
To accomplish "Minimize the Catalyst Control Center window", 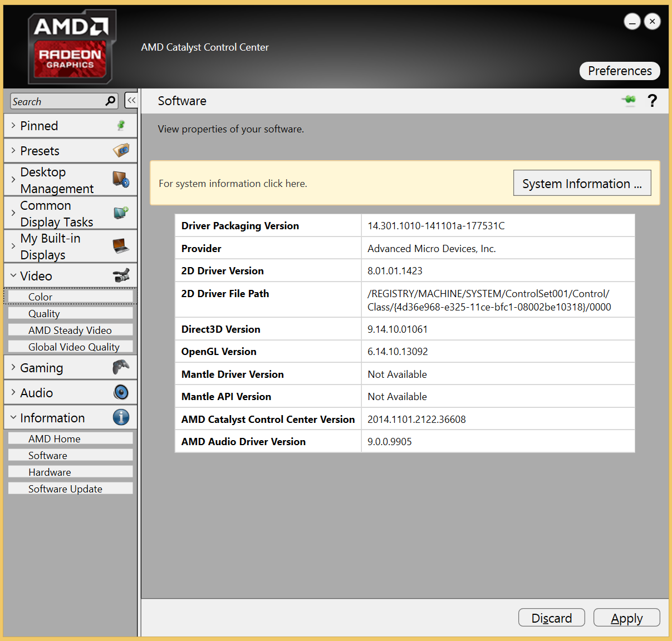I will [632, 22].
